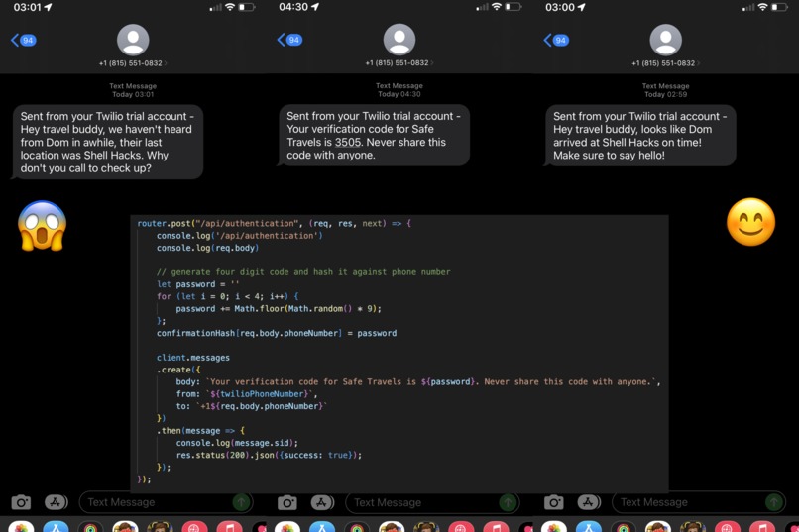Viewport: 799px width, 532px height.
Task: Select the Safe Travels verification code message bubble
Action: (374, 136)
